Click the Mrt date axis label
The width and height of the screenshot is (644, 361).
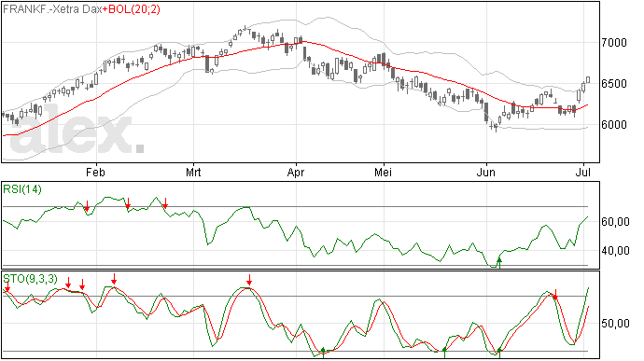coord(193,172)
